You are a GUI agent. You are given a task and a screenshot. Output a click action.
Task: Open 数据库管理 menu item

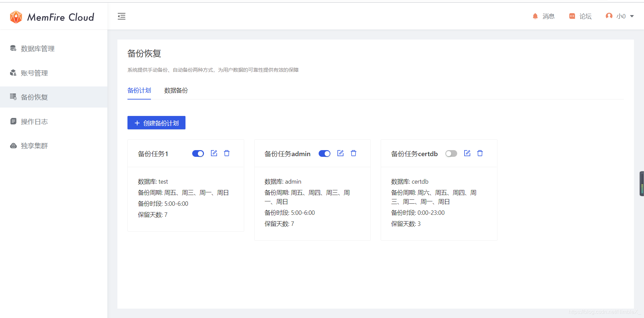click(54, 49)
